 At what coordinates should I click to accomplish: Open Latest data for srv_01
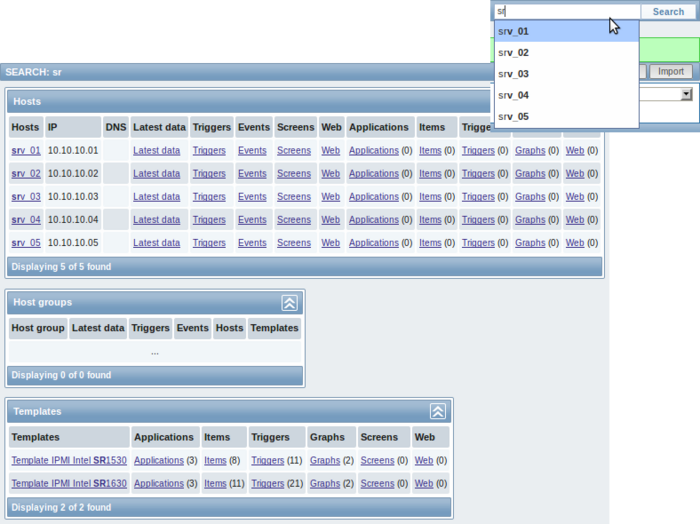(x=156, y=151)
